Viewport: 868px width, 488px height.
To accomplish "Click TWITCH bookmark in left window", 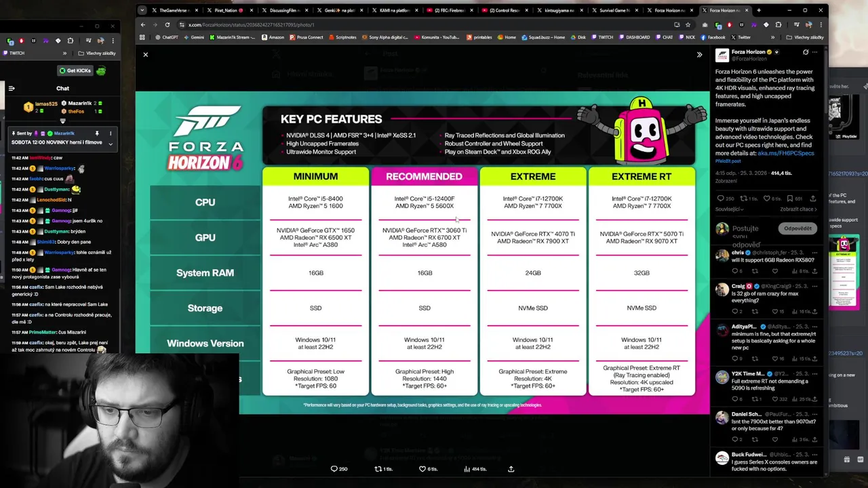I will click(14, 53).
